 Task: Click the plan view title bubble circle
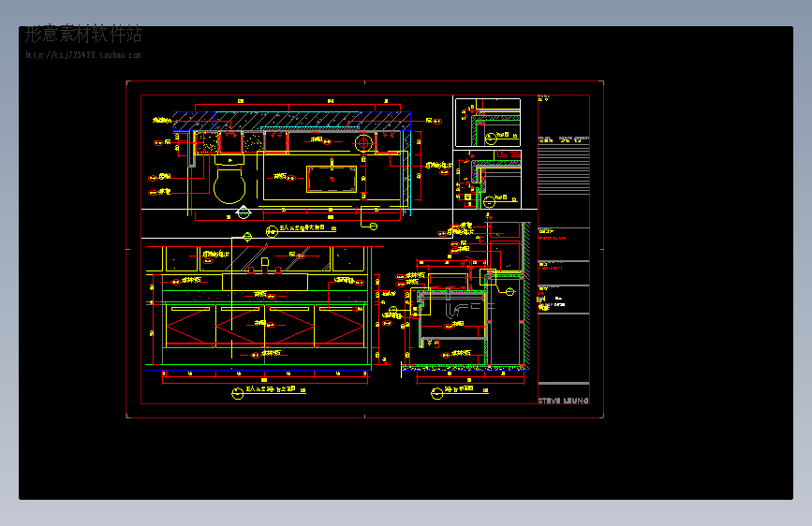(x=272, y=231)
